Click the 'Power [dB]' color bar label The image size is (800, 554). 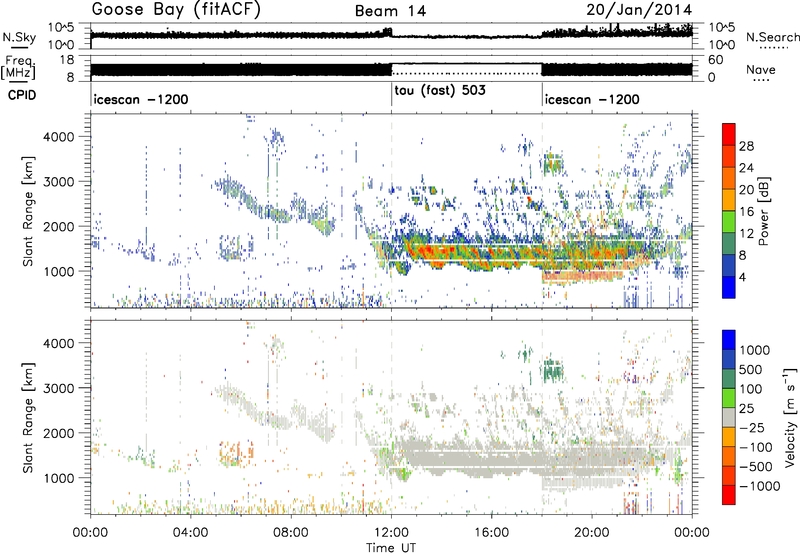[x=764, y=211]
